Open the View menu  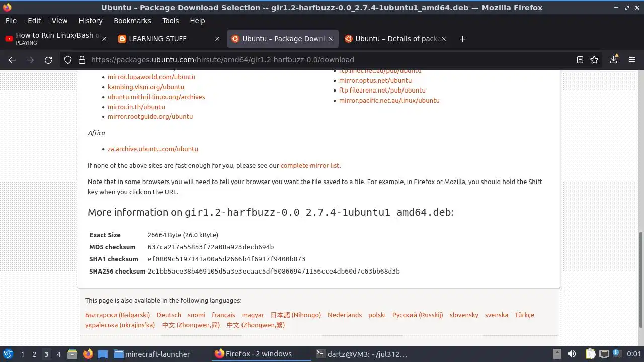[x=59, y=21]
